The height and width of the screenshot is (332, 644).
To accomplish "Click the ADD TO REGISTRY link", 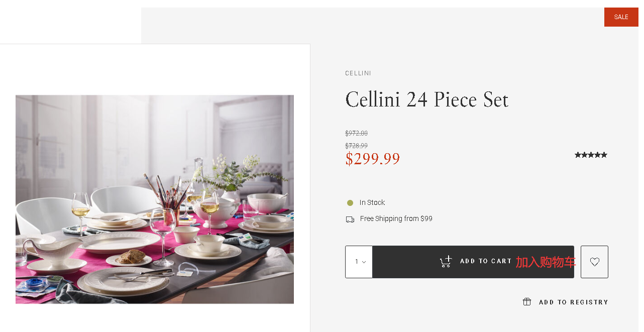I will click(573, 302).
